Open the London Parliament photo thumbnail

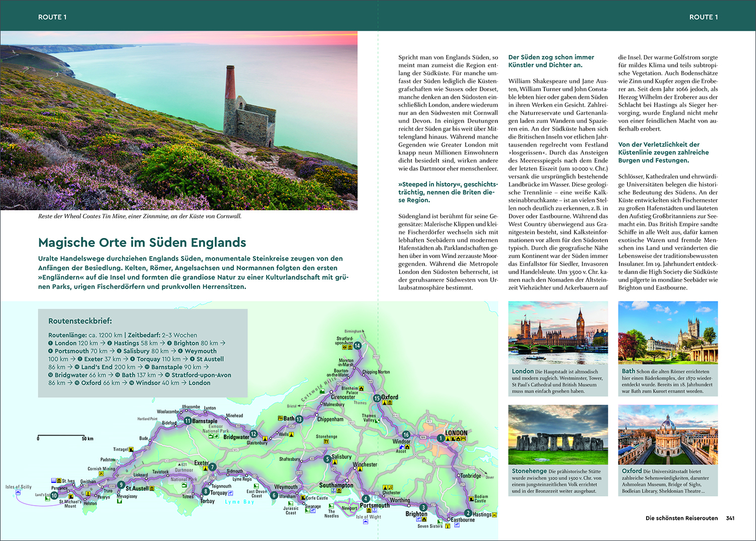[x=558, y=332]
